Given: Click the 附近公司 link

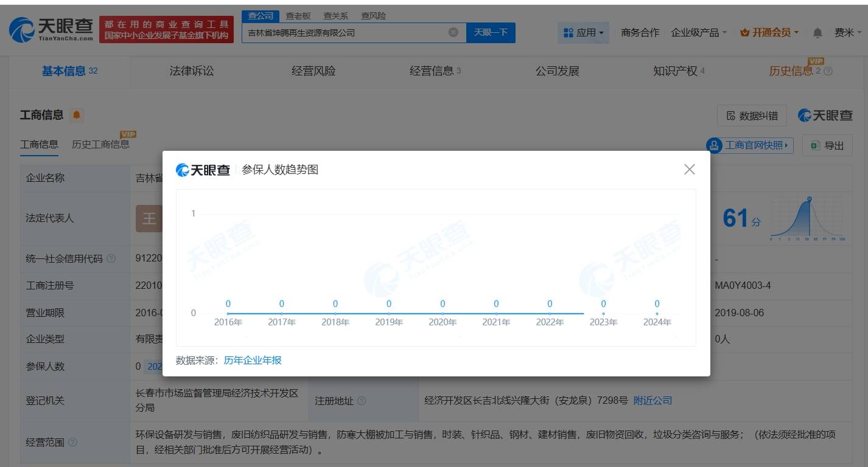Looking at the screenshot, I should coord(652,400).
